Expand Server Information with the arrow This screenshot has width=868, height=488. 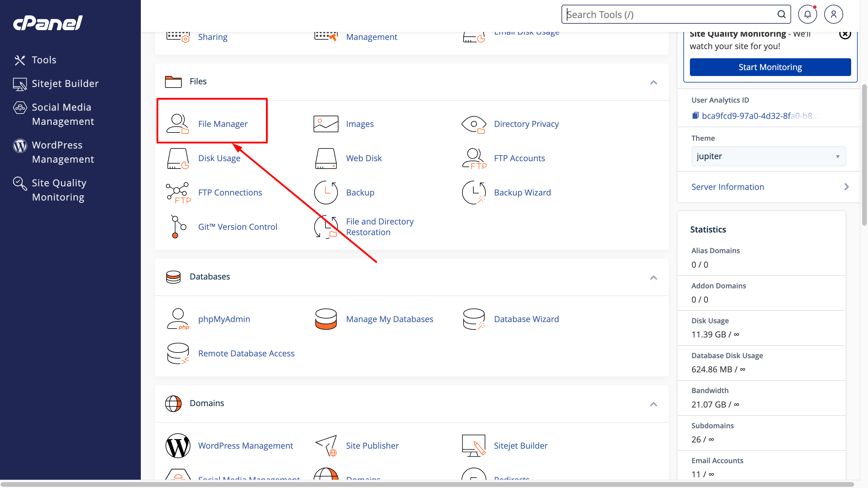click(846, 187)
